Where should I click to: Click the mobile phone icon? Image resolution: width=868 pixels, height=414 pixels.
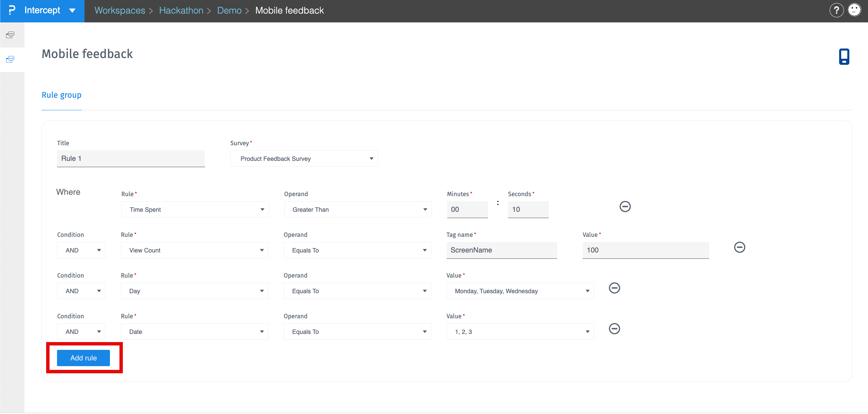pyautogui.click(x=844, y=56)
